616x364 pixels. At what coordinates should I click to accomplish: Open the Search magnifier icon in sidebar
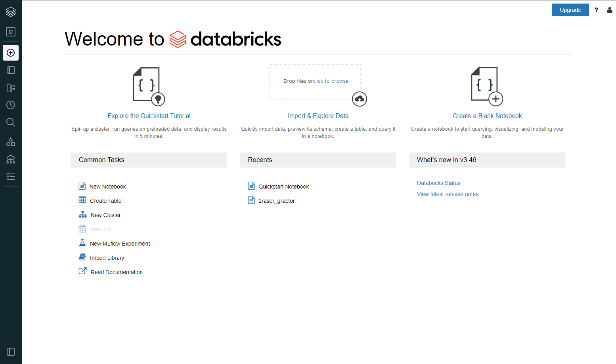click(x=11, y=122)
